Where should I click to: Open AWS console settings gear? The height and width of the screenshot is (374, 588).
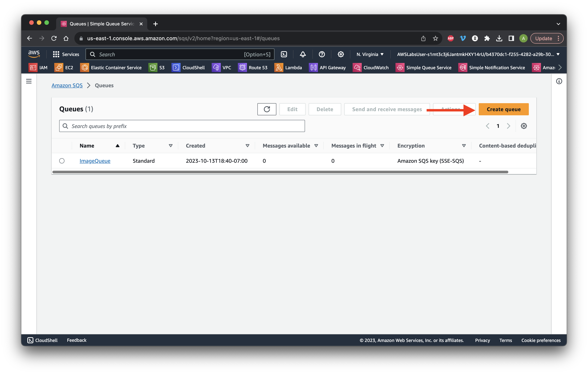click(341, 54)
